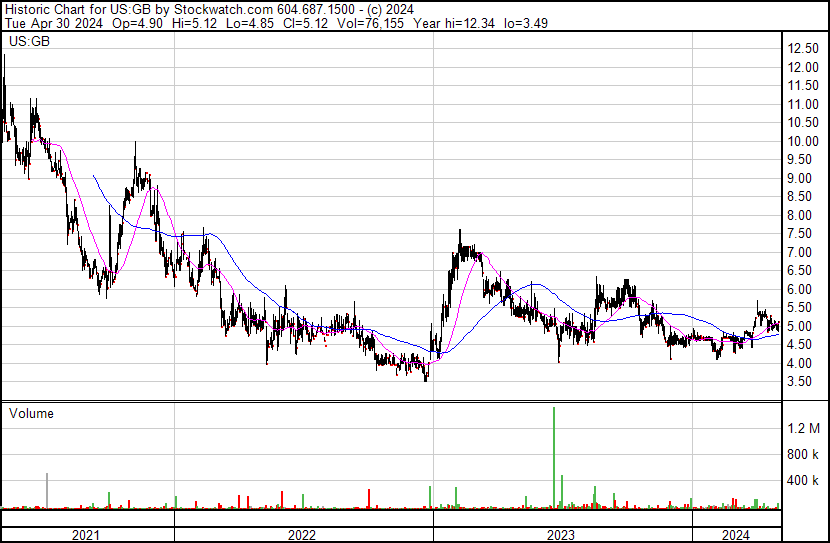Viewport: 830px width, 543px height.
Task: Click the tallest green volume spike in 2023
Action: (554, 458)
